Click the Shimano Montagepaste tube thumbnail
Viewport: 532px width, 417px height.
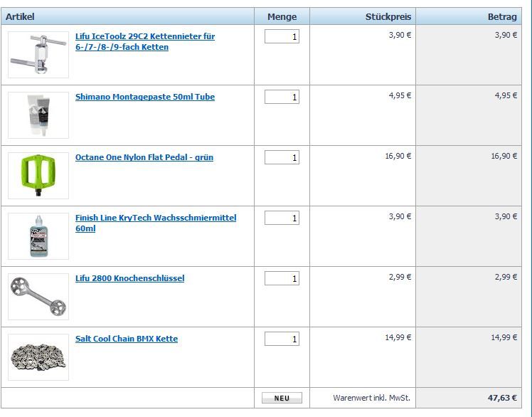[38, 115]
